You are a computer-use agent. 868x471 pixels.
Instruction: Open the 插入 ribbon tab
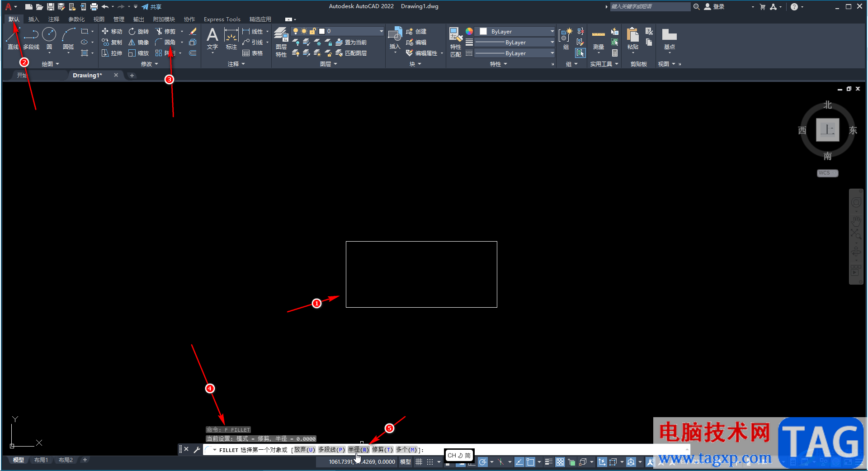(x=33, y=19)
